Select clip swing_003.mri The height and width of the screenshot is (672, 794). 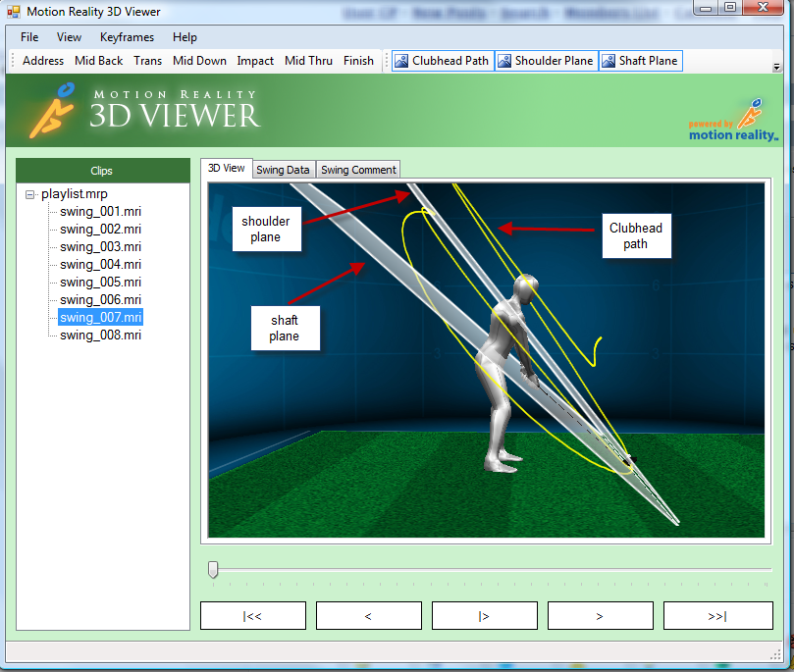pyautogui.click(x=100, y=247)
